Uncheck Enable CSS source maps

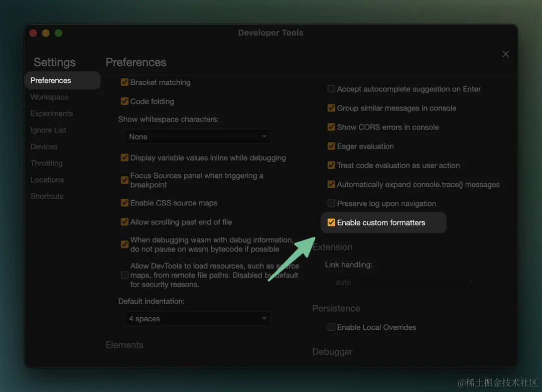[x=124, y=203]
